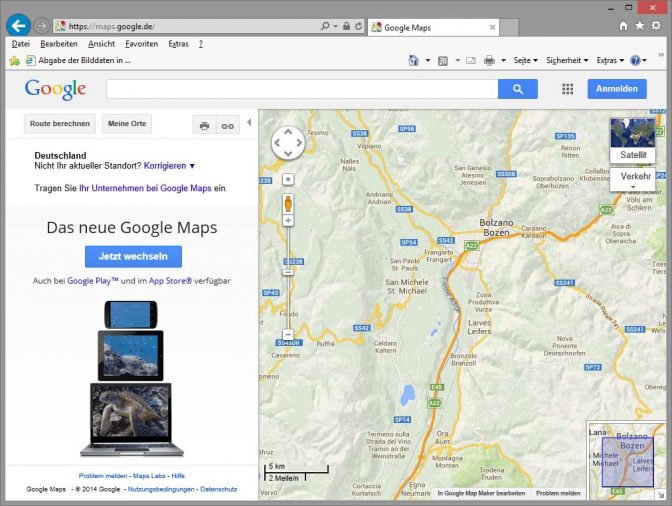Open the App Store link

click(170, 281)
